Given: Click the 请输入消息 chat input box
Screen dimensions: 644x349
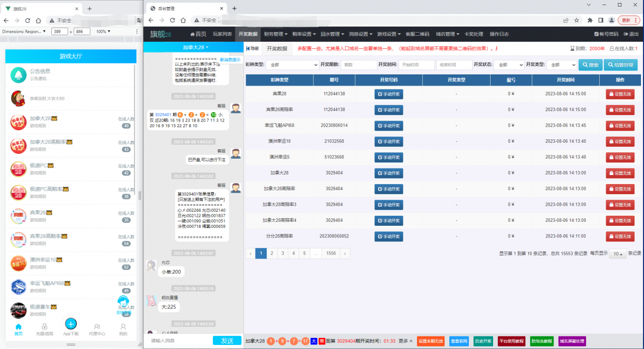Looking at the screenshot, I should (x=178, y=340).
